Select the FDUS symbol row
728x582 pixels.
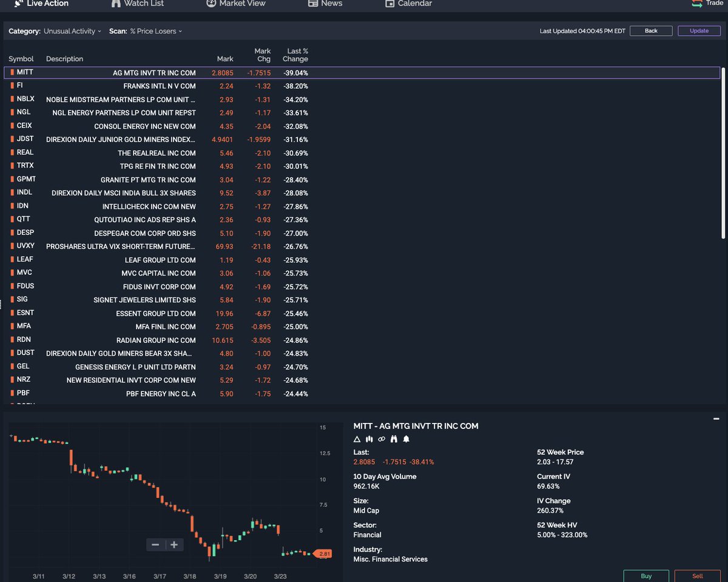(x=362, y=286)
